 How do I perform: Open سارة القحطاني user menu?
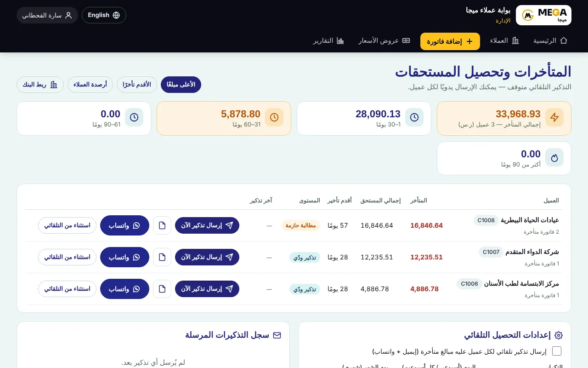(x=47, y=15)
